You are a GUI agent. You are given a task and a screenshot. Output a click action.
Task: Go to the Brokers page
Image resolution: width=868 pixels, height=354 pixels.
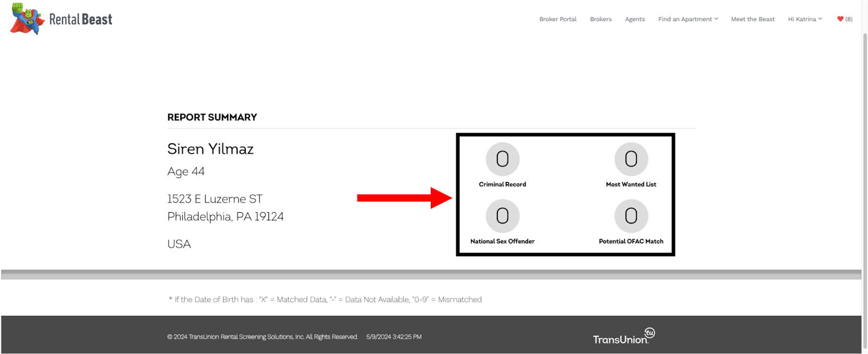601,19
